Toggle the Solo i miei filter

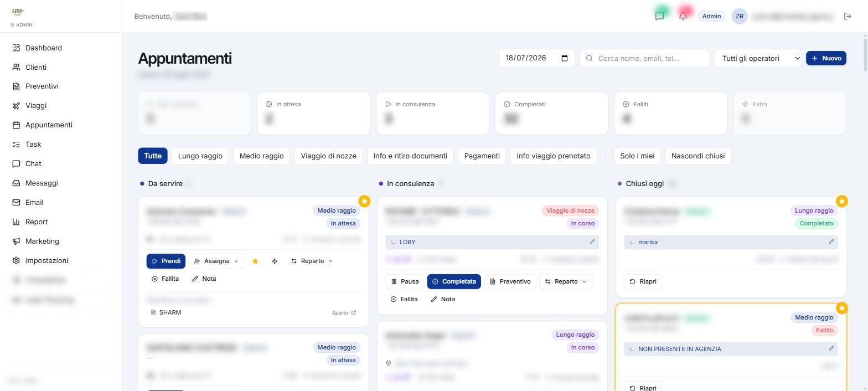coord(637,156)
